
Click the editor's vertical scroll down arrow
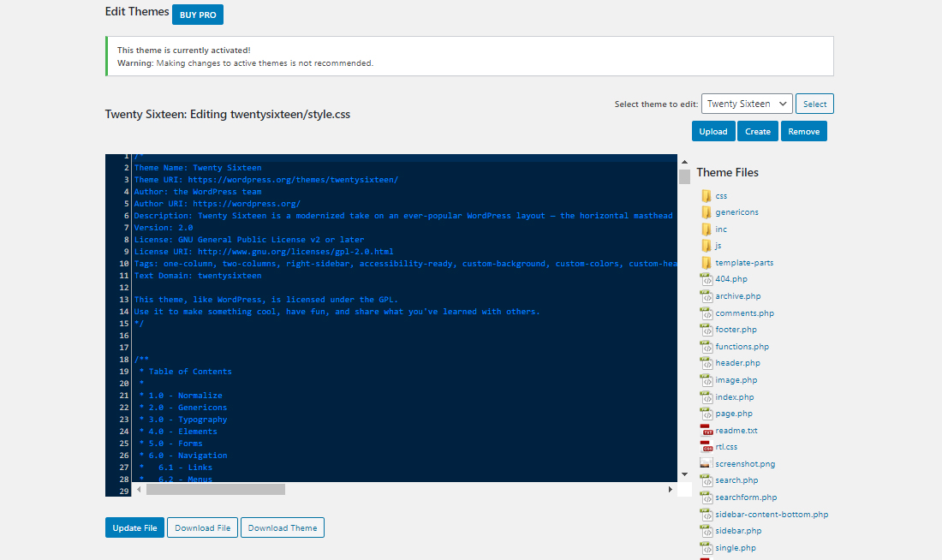pyautogui.click(x=684, y=474)
